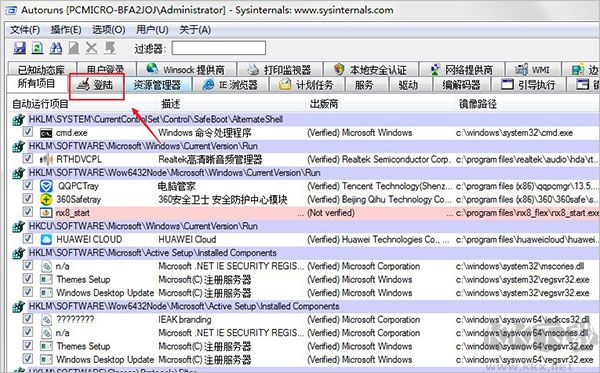Click the Jump to entry toolbar icon

110,48
